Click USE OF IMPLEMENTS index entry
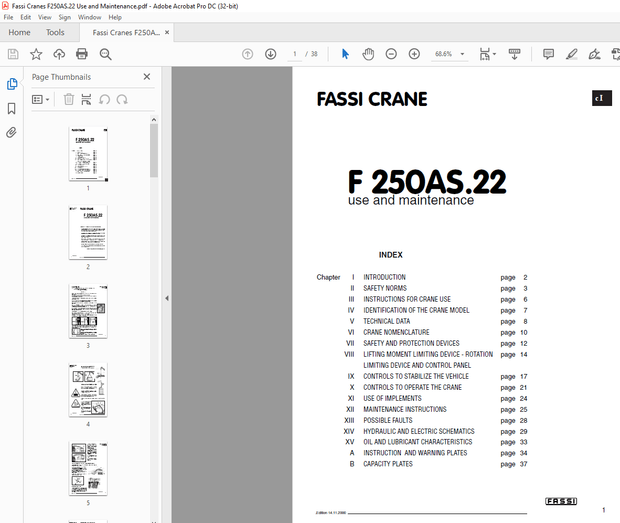Screen dimensions: 620x523 point(392,398)
